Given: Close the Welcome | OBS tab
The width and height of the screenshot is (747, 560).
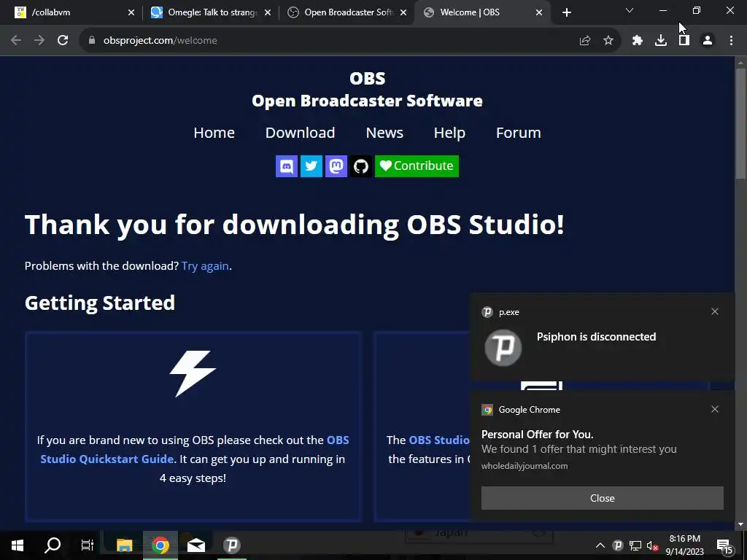Looking at the screenshot, I should coord(539,12).
